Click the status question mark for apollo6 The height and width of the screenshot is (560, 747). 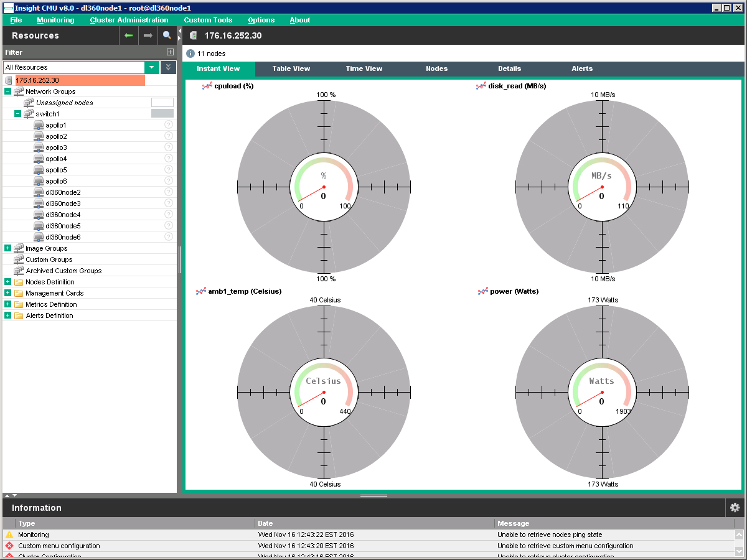pos(169,181)
